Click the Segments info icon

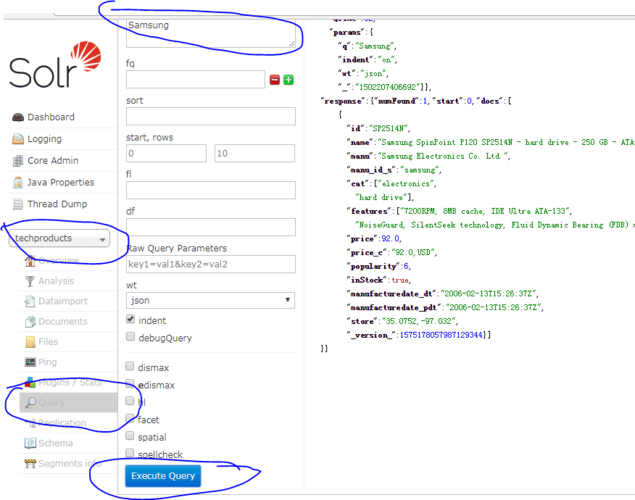coord(30,464)
